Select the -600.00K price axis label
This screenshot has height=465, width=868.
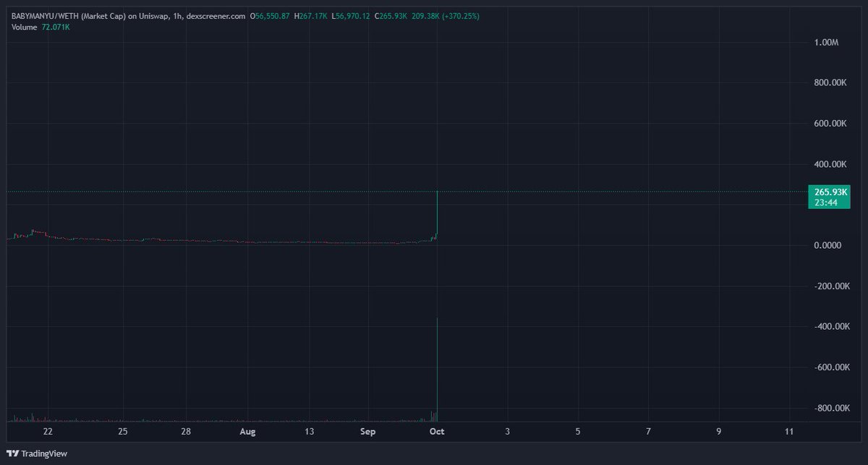(831, 367)
